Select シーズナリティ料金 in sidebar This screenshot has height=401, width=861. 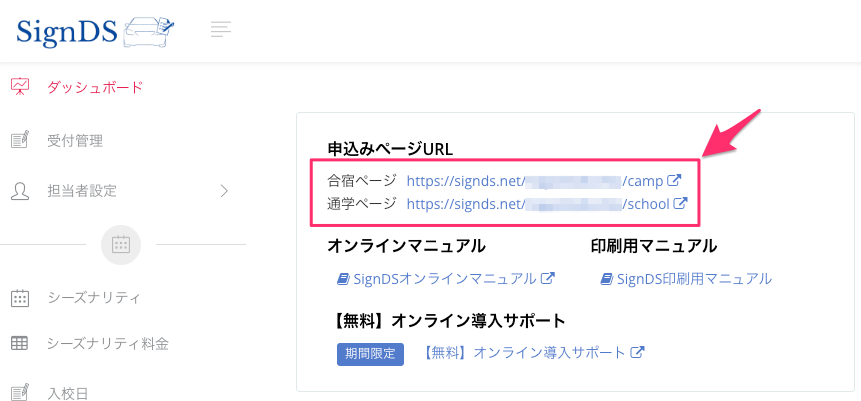108,344
